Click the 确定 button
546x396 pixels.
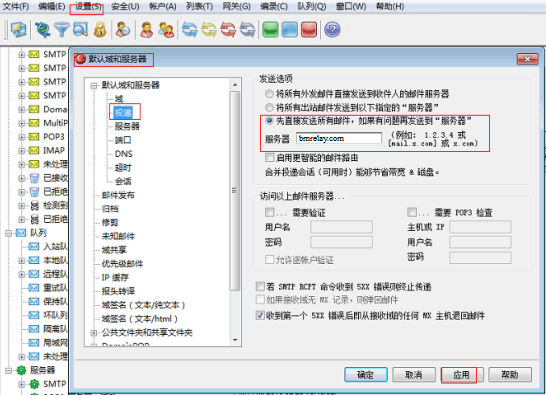[366, 375]
